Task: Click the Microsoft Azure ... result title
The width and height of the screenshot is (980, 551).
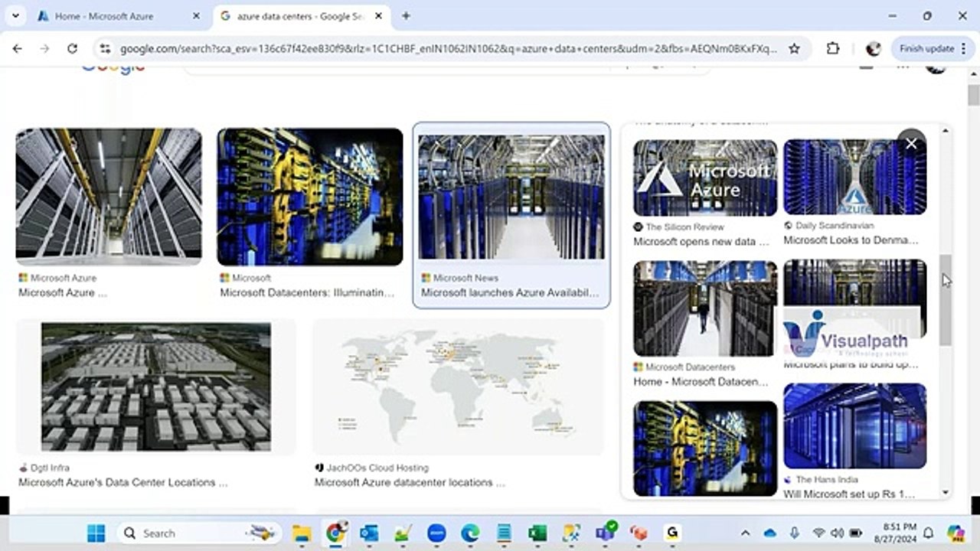Action: click(63, 292)
